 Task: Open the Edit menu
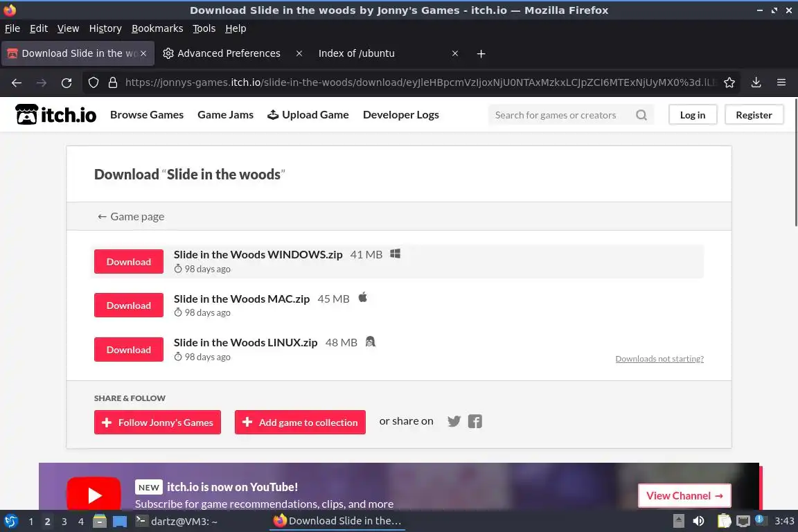39,28
